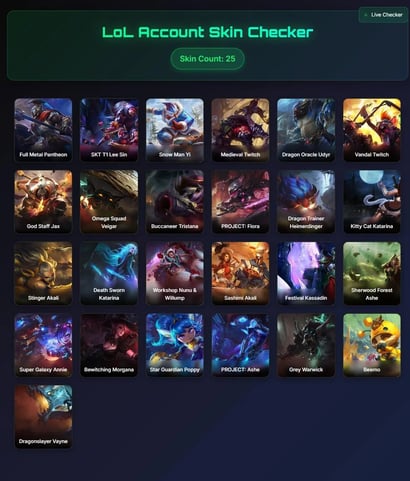This screenshot has width=410, height=481.
Task: View the Sashimi Akali skin card
Action: click(x=240, y=273)
